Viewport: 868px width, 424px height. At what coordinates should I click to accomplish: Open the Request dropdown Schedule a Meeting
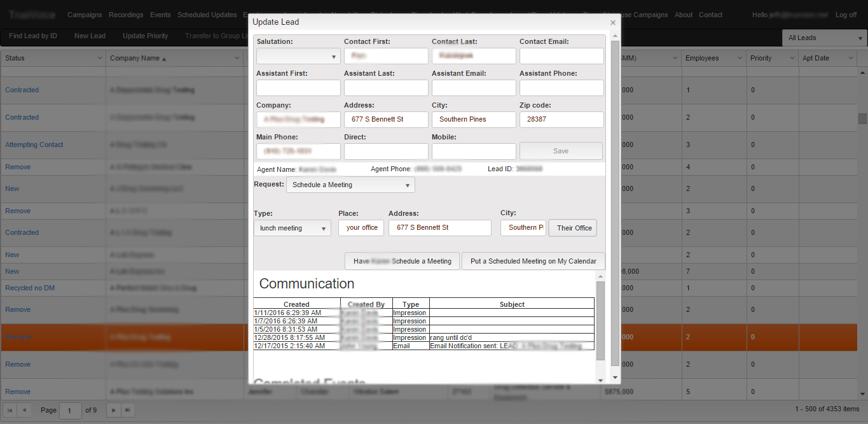click(350, 185)
